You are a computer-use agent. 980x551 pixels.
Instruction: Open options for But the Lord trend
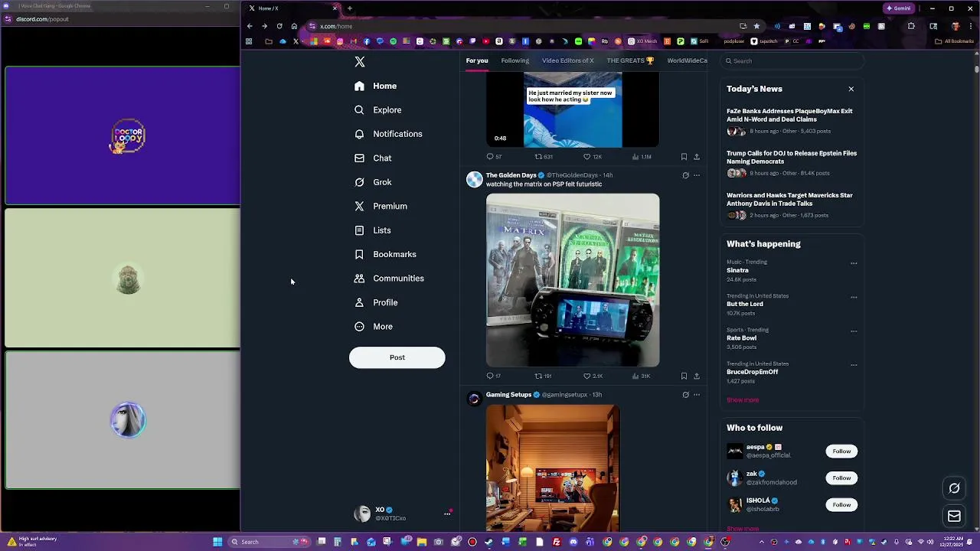click(854, 297)
